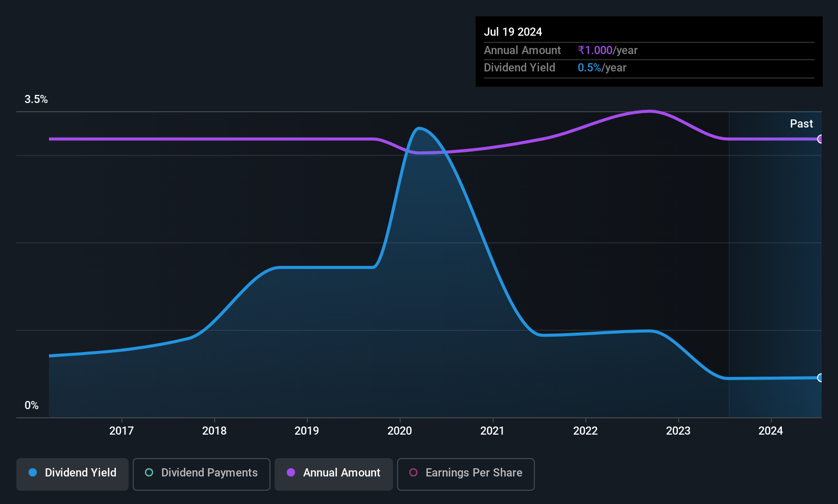This screenshot has height=504, width=838.
Task: Click the hollow Earnings Per Share circle
Action: 413,472
